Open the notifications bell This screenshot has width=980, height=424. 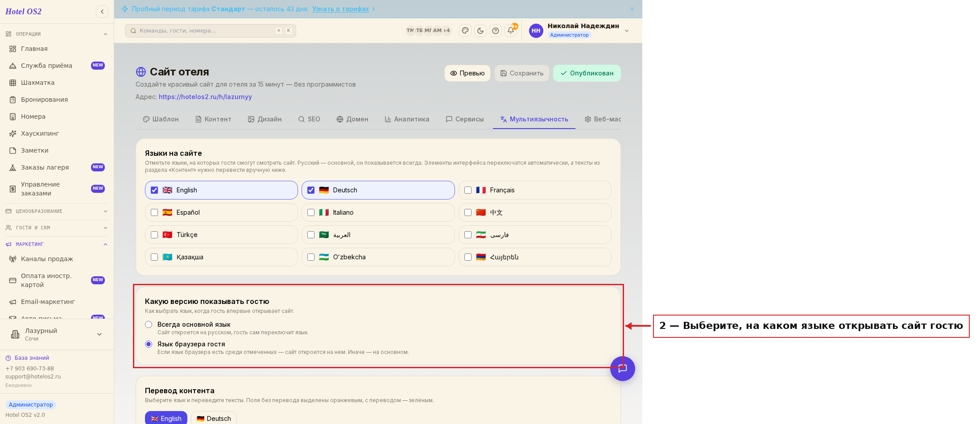pyautogui.click(x=511, y=30)
